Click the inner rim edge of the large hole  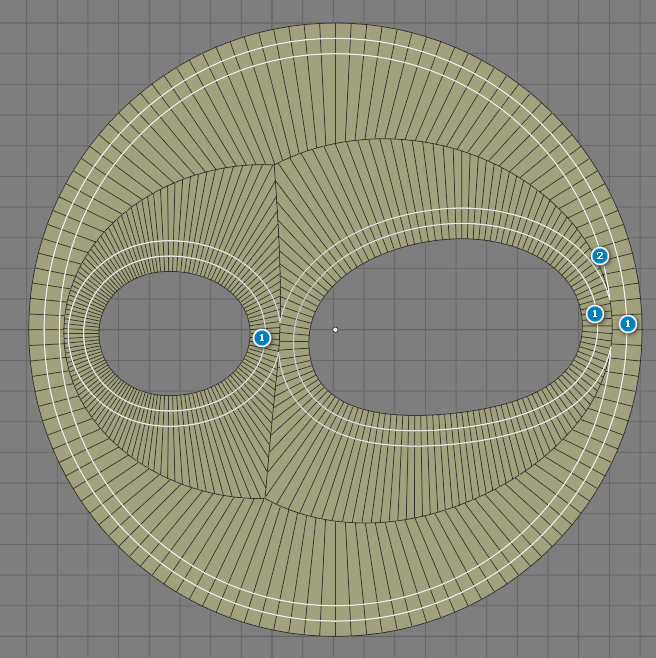pyautogui.click(x=440, y=240)
